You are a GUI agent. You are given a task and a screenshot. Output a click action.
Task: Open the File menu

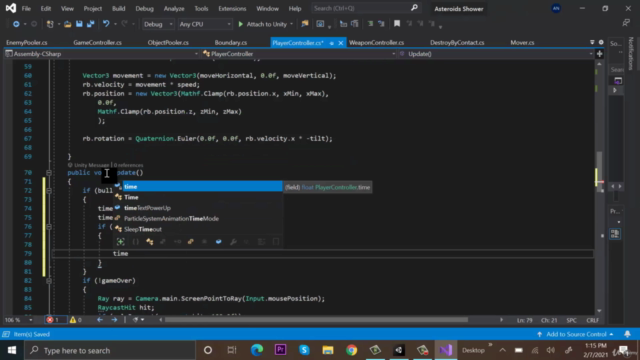[x=26, y=8]
